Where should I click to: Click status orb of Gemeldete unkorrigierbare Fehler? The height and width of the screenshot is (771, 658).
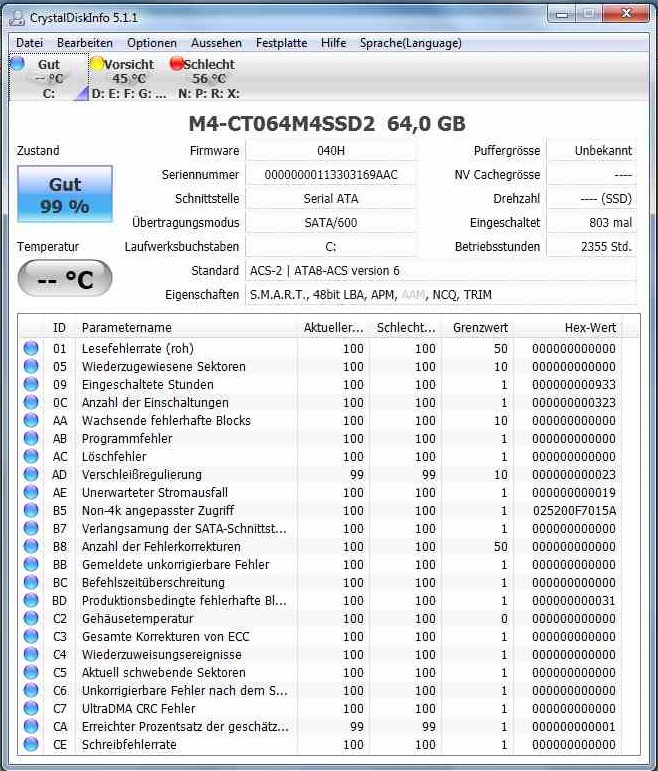coord(31,564)
